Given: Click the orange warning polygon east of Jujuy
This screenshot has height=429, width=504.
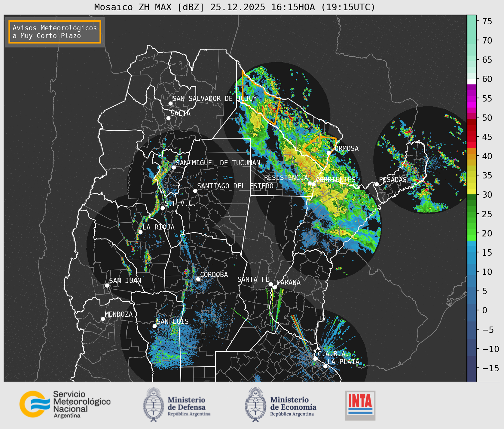Looking at the screenshot, I should click(261, 98).
